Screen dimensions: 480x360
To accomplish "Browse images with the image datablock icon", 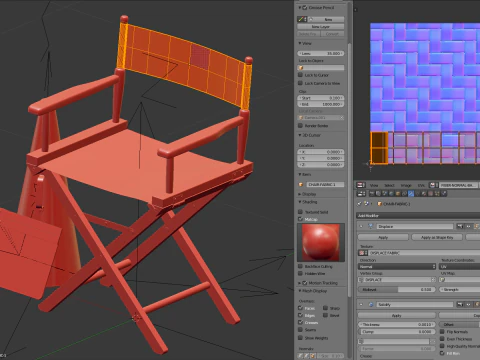I will (434, 185).
